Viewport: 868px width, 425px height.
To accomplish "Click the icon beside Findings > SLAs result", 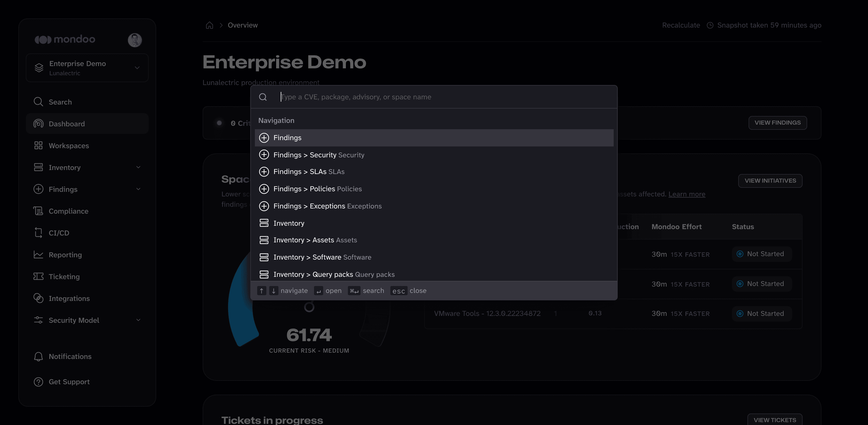I will point(264,172).
